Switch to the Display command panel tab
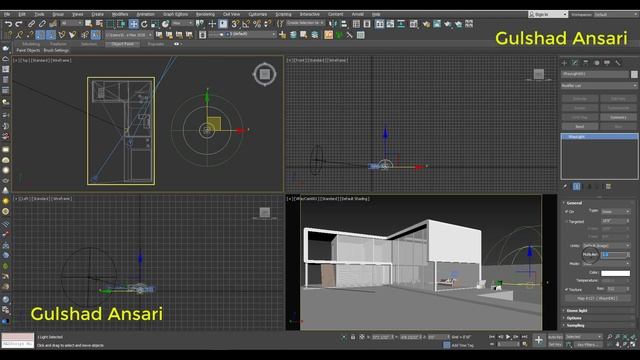 coord(607,63)
